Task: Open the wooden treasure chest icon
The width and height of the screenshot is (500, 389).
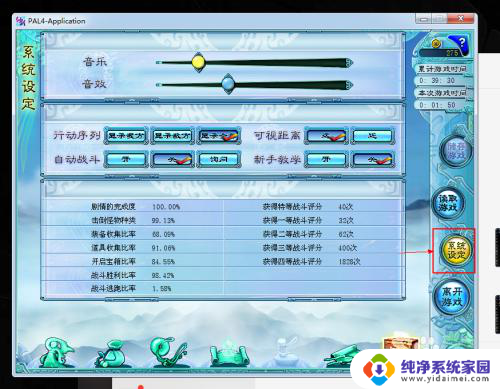Action: 400,343
